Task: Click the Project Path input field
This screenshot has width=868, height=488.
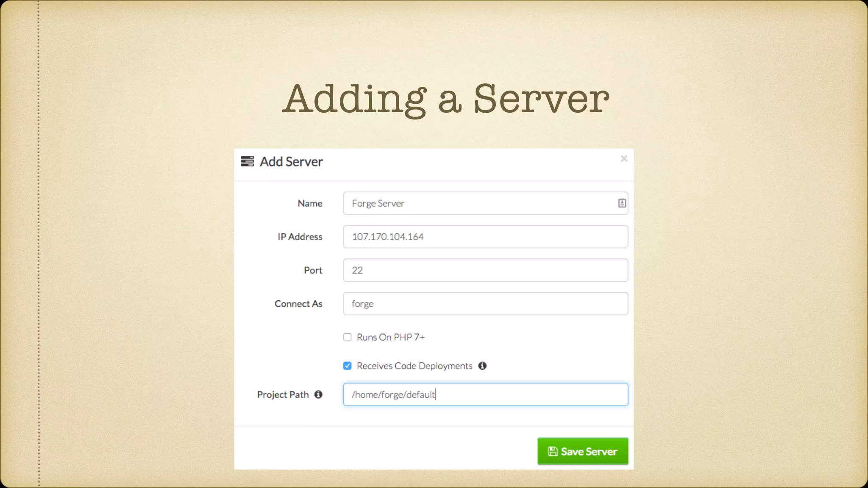Action: [486, 394]
